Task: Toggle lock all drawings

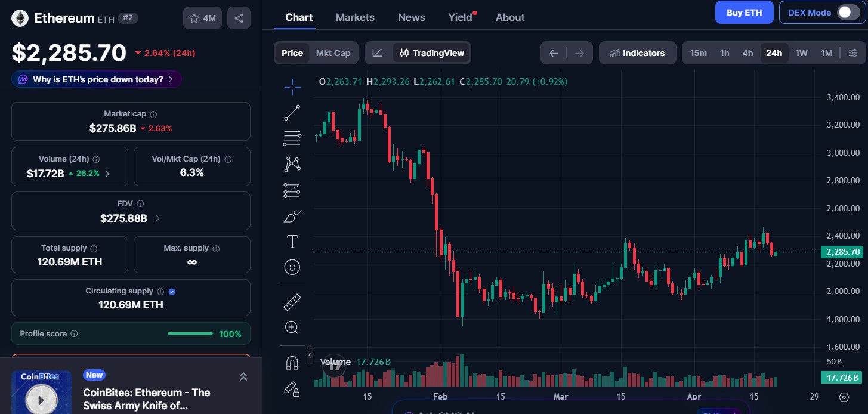Action: click(x=292, y=389)
